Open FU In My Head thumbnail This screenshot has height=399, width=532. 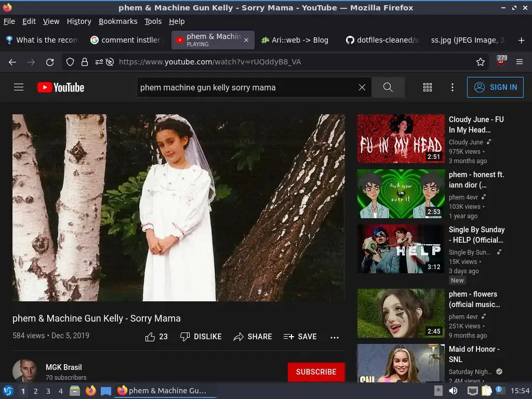[401, 138]
